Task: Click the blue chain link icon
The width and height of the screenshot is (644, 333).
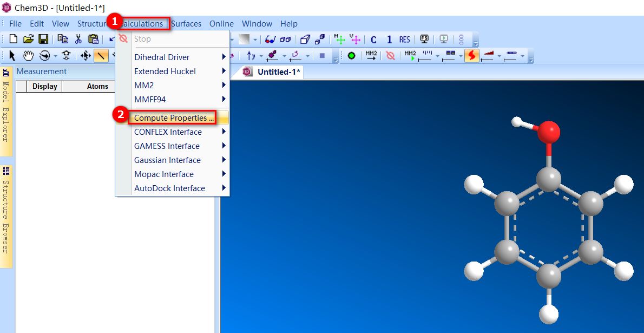Action: click(461, 40)
